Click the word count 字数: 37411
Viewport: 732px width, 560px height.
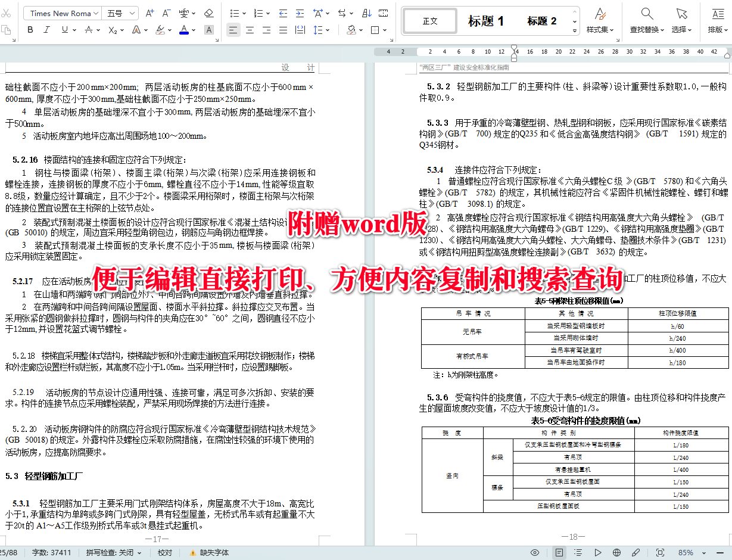[x=51, y=553]
